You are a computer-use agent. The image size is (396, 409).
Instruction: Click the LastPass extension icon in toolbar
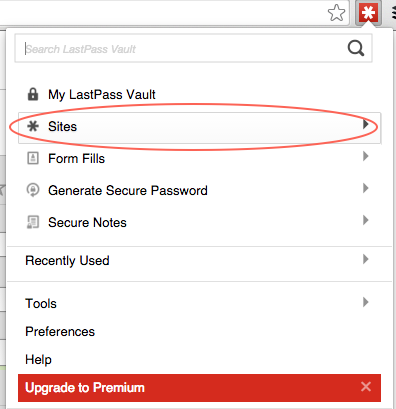(x=368, y=13)
